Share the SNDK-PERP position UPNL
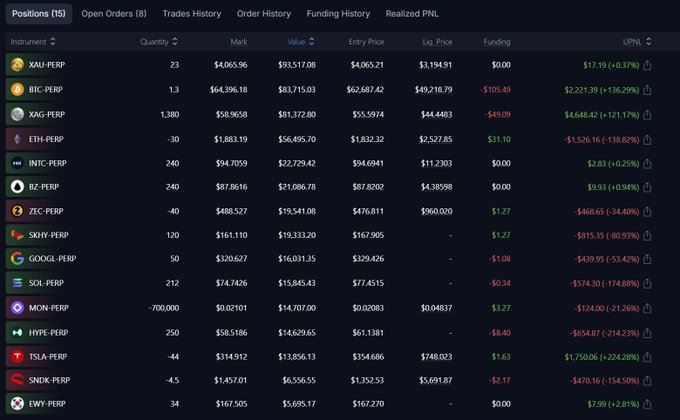The image size is (680, 420). tap(647, 380)
